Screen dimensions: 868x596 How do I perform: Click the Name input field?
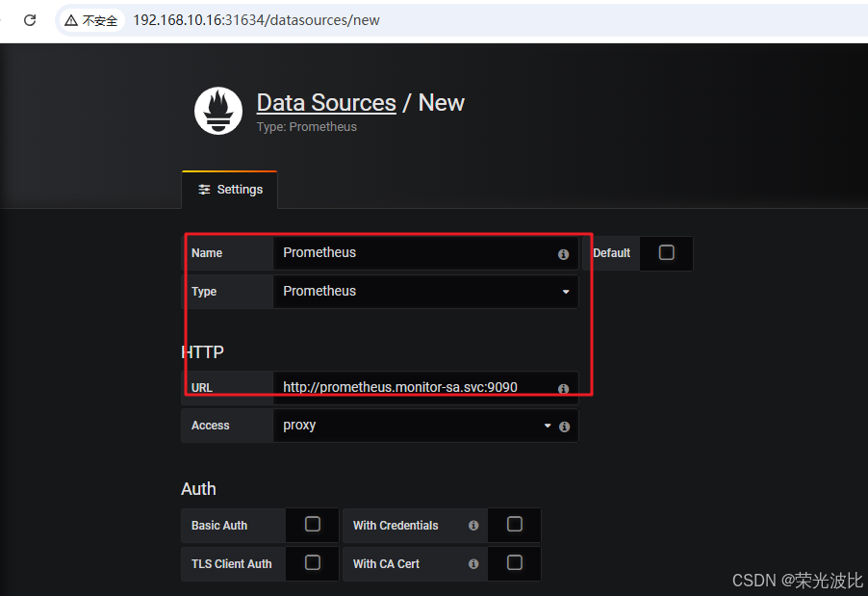425,253
